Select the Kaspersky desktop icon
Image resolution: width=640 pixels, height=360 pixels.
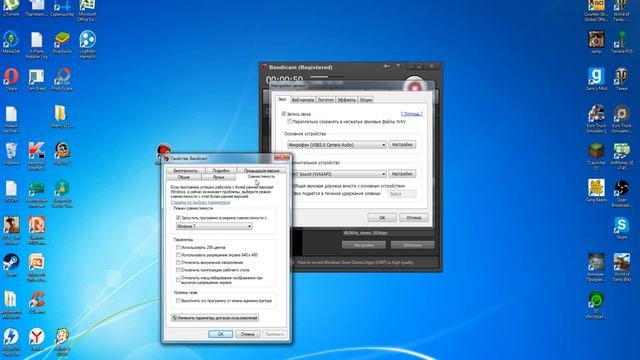click(x=36, y=155)
